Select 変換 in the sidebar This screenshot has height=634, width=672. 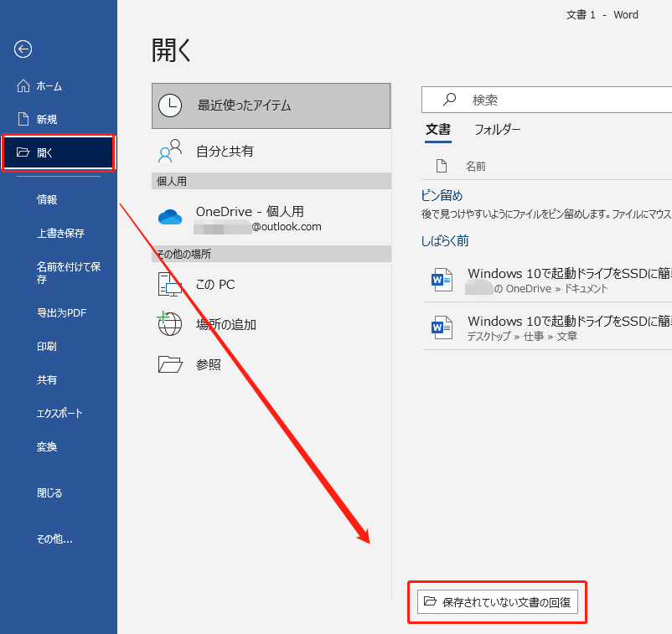[47, 446]
